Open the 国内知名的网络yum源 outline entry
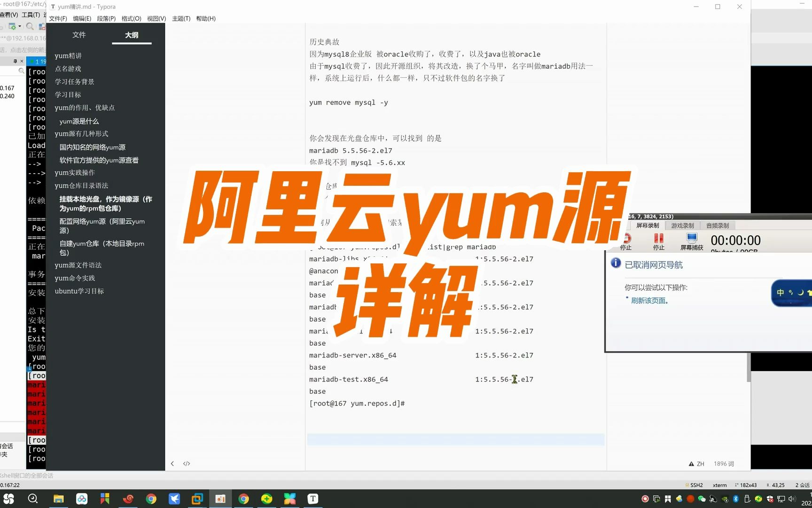The height and width of the screenshot is (508, 812). coord(93,147)
